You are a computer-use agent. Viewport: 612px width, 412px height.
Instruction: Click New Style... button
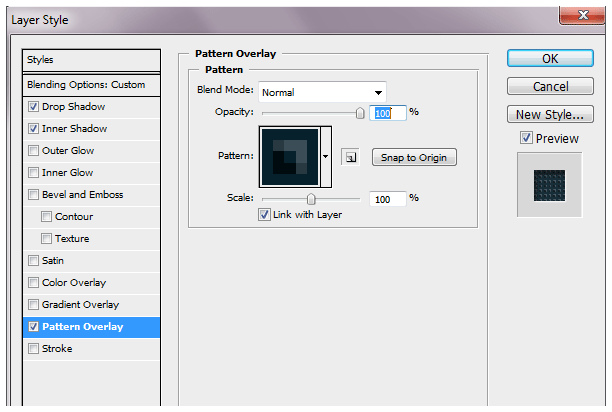(550, 114)
